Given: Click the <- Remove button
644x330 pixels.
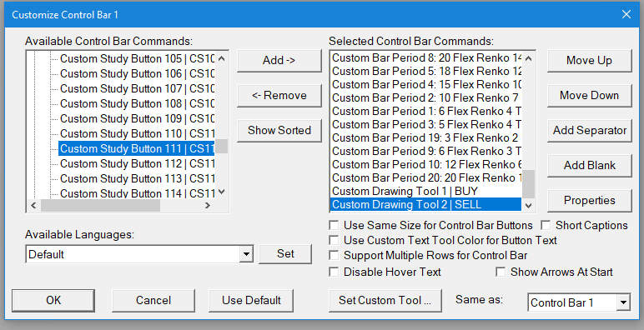Looking at the screenshot, I should pyautogui.click(x=279, y=96).
